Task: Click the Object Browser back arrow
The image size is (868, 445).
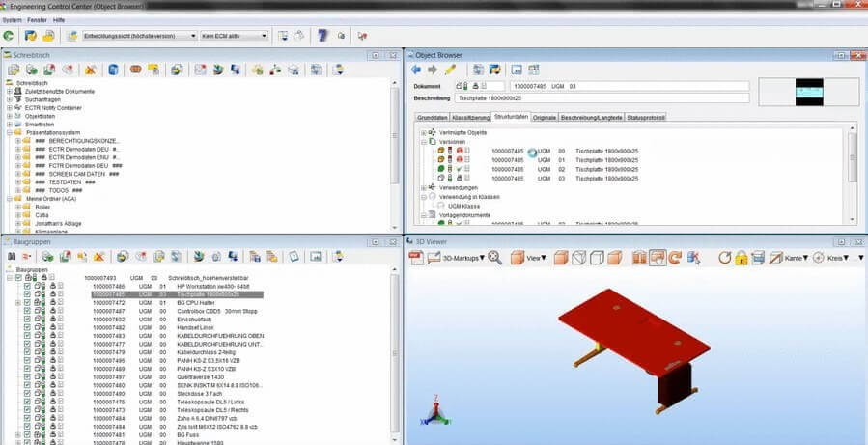Action: coord(416,70)
